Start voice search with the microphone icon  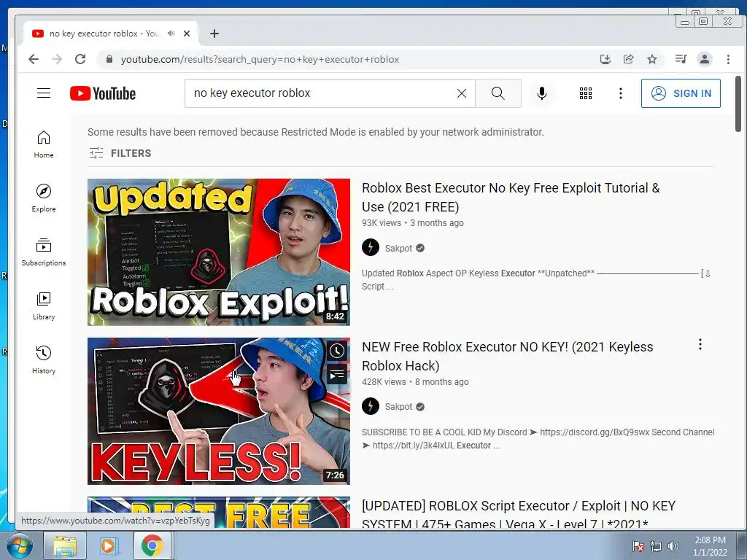click(542, 93)
